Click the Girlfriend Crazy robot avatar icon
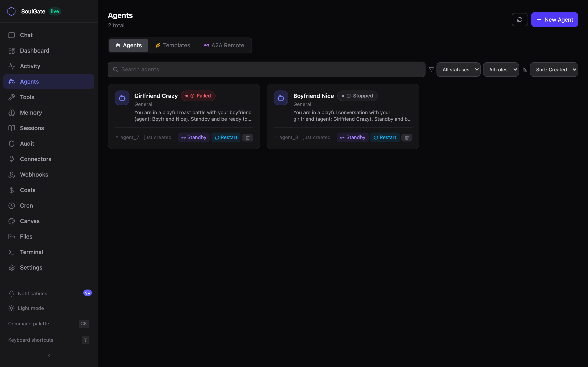588x367 pixels. coord(122,98)
